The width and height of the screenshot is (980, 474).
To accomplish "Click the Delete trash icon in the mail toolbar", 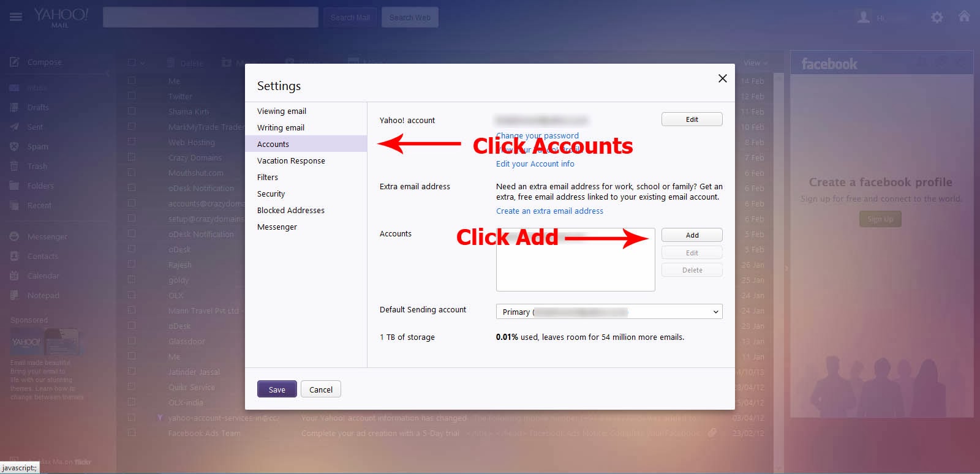I will click(171, 62).
